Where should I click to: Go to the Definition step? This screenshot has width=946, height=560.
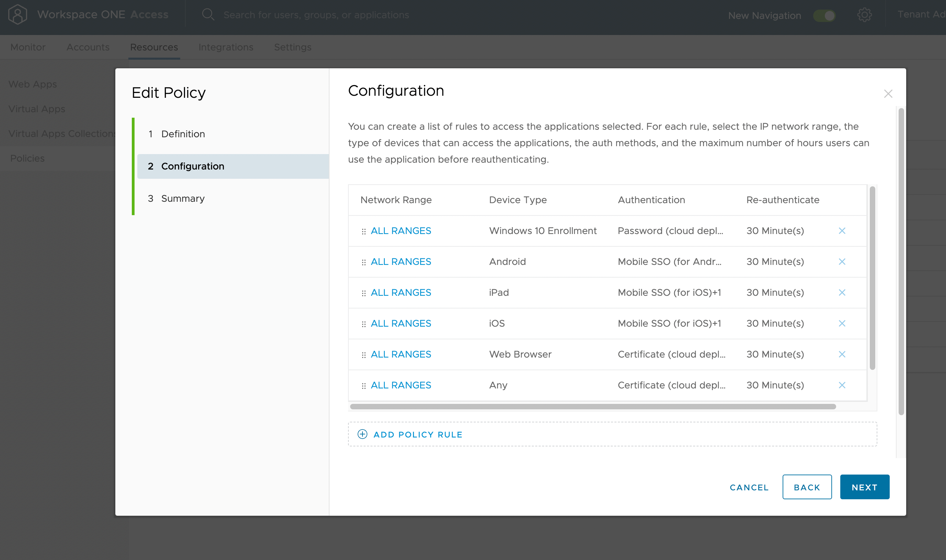183,134
